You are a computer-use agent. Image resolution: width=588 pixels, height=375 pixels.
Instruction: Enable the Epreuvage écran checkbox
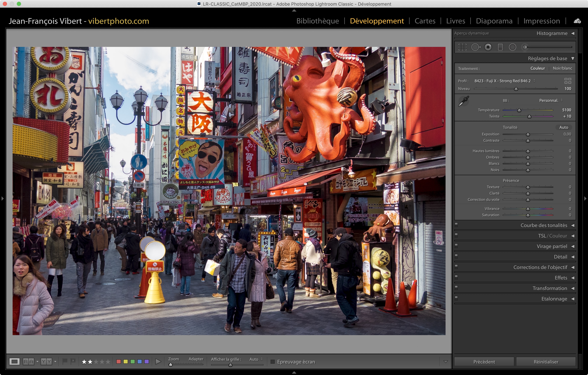point(273,362)
